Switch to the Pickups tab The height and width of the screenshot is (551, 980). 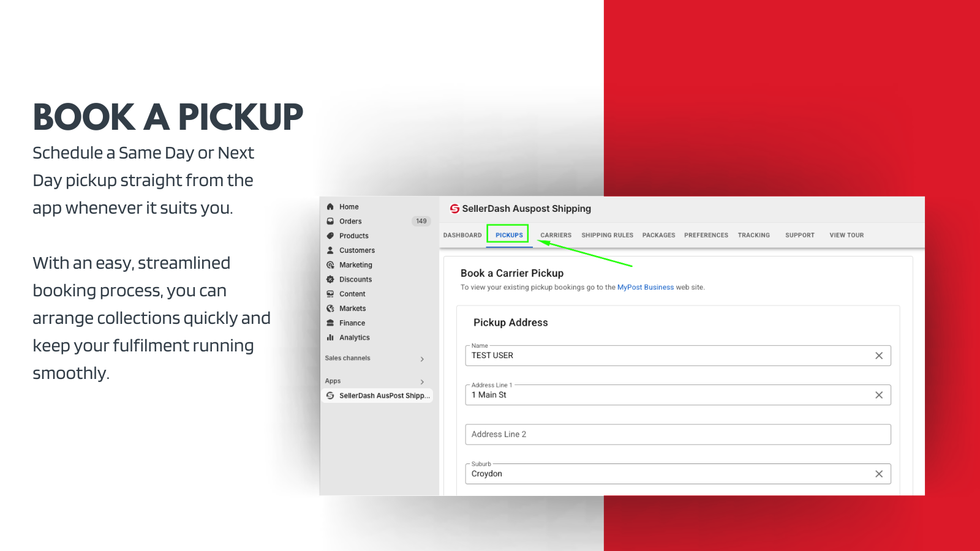[509, 235]
